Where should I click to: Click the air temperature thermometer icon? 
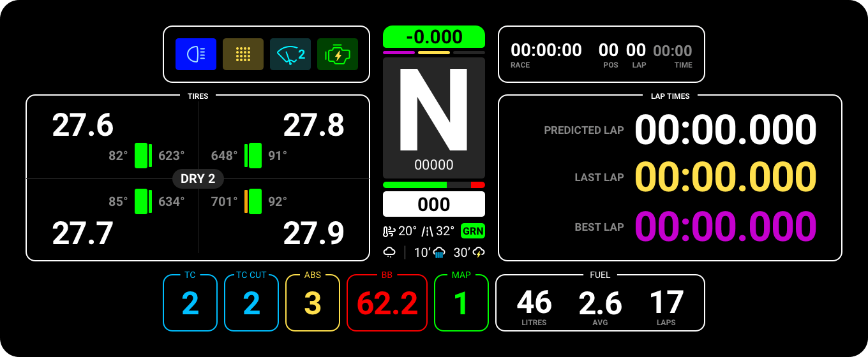389,231
